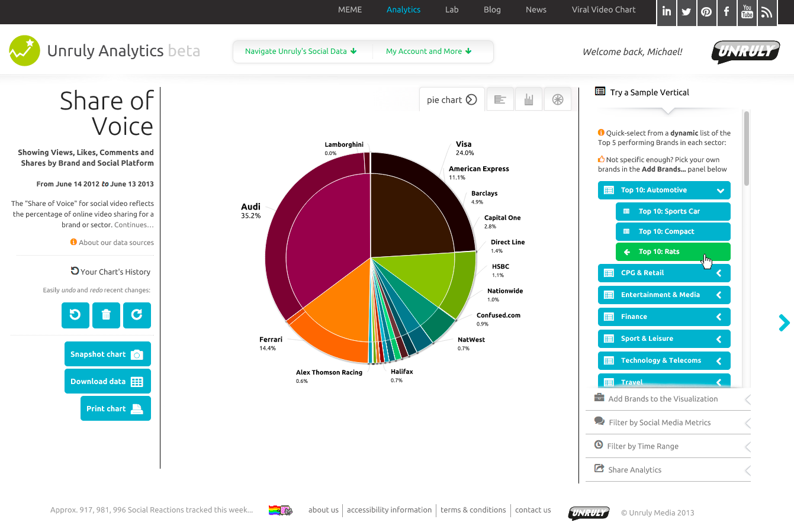
Task: Click the Alex Thomson Racing chart label
Action: [x=329, y=376]
